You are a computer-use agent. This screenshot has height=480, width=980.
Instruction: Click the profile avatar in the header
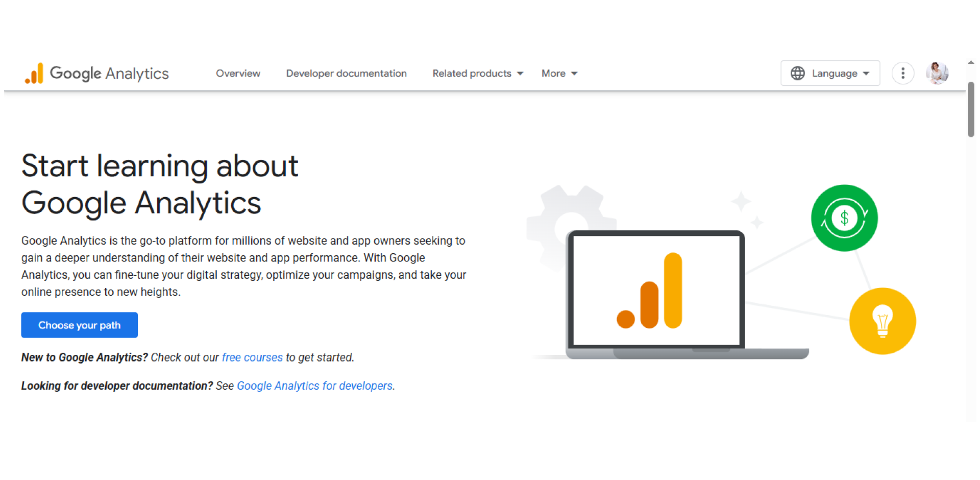937,73
